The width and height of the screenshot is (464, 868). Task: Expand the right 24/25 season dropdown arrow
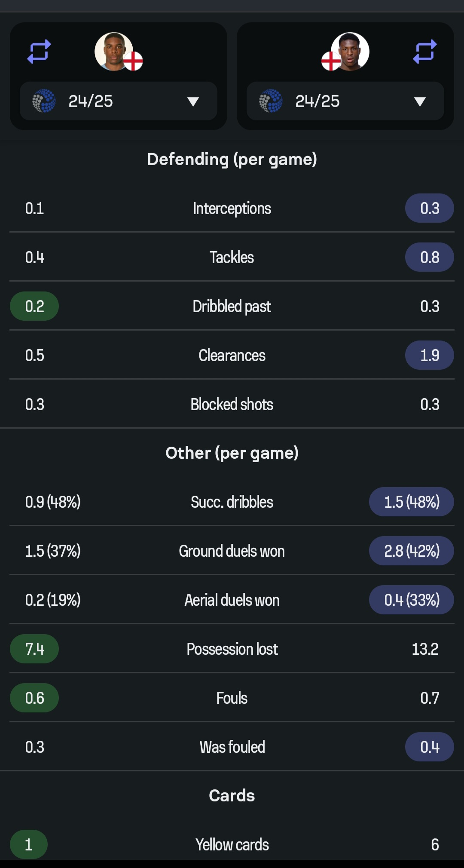(x=420, y=101)
